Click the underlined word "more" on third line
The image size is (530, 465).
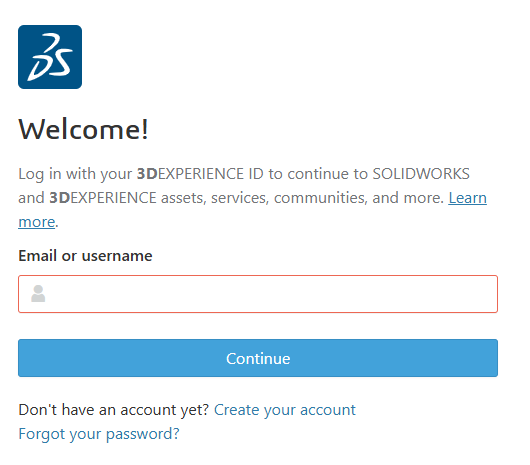coord(37,222)
